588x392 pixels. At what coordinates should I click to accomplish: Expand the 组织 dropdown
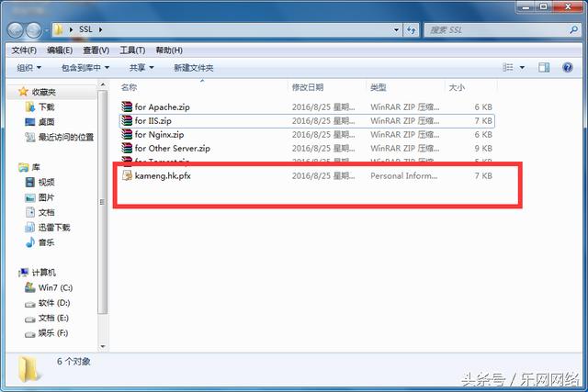click(x=29, y=68)
